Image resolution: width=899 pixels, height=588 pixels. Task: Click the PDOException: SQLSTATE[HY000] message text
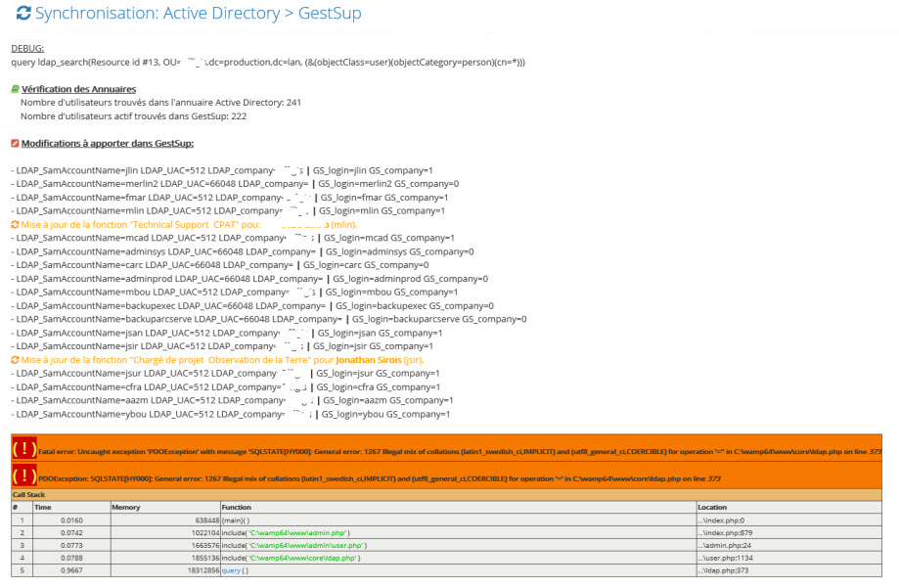(380, 478)
